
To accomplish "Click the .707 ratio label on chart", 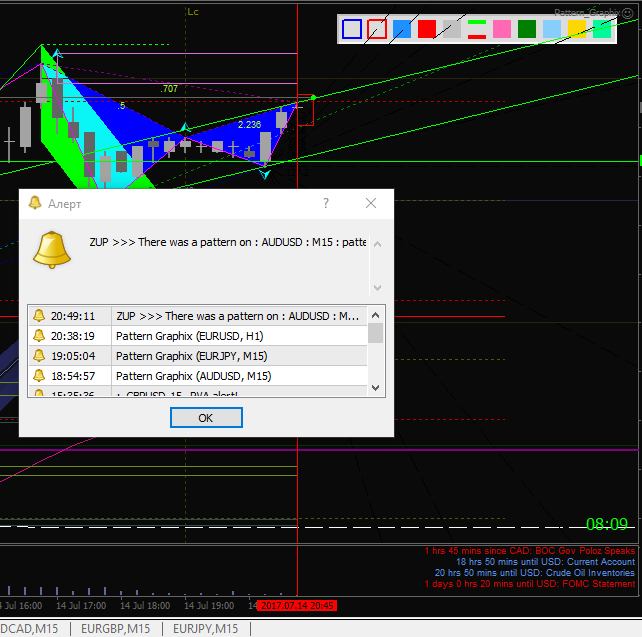I will tap(169, 88).
